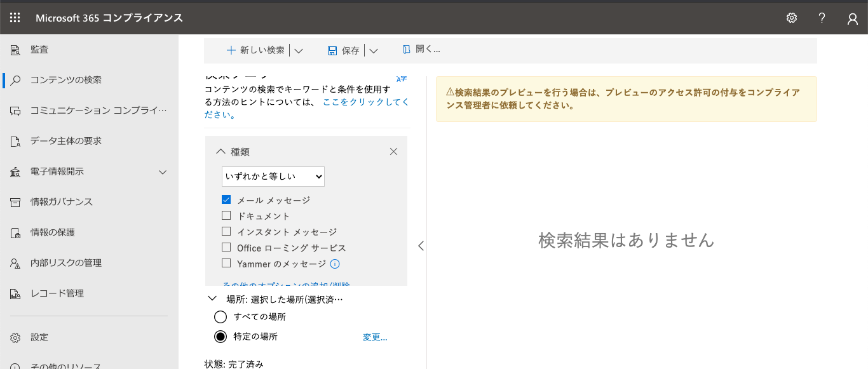Select the すべての場所 radio button
The image size is (868, 369).
coord(220,316)
